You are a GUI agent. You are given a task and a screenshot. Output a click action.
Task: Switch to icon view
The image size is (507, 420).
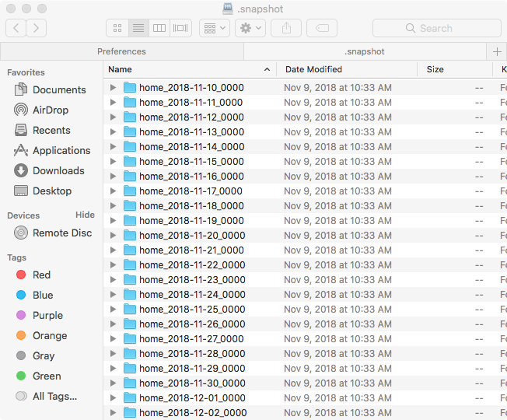click(x=117, y=28)
